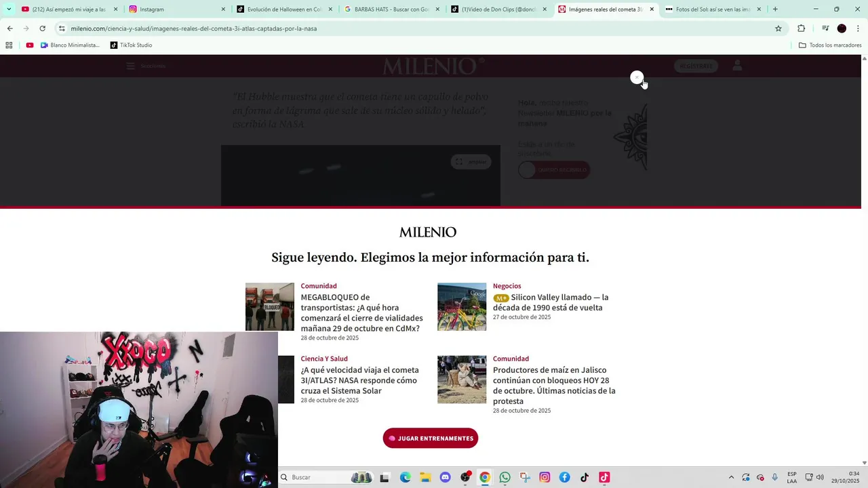This screenshot has height=488, width=868.
Task: Open Task View on the taskbar
Action: click(384, 477)
